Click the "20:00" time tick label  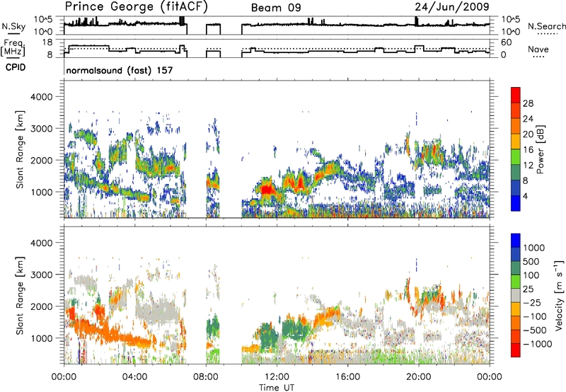pos(419,377)
